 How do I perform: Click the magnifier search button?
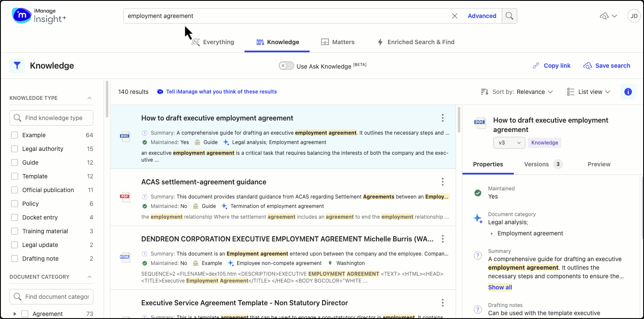click(509, 16)
